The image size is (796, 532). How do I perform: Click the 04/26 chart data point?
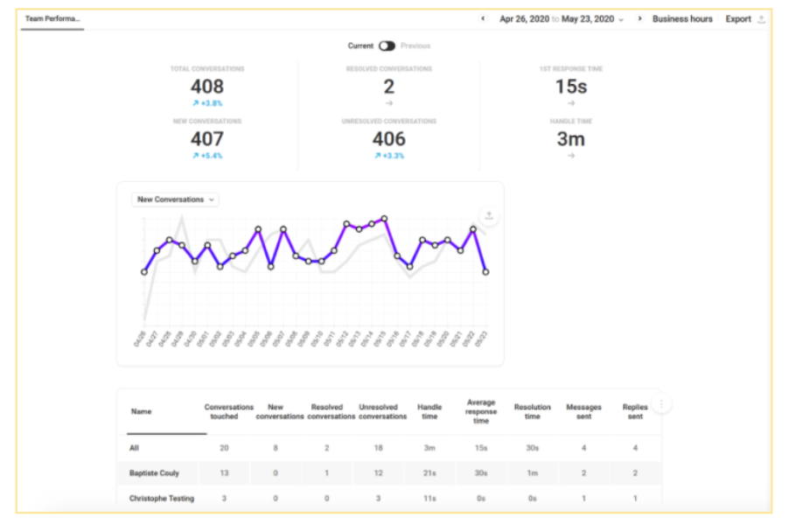tap(144, 272)
